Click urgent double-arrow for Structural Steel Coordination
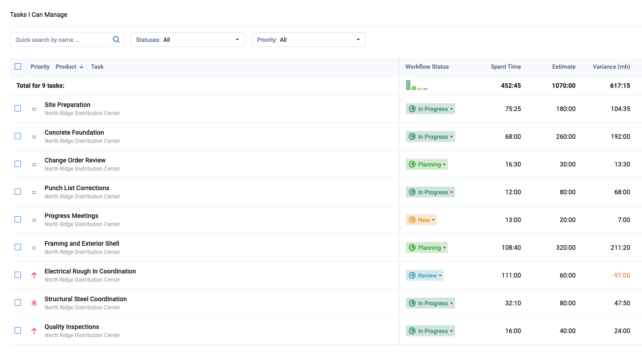 [34, 303]
